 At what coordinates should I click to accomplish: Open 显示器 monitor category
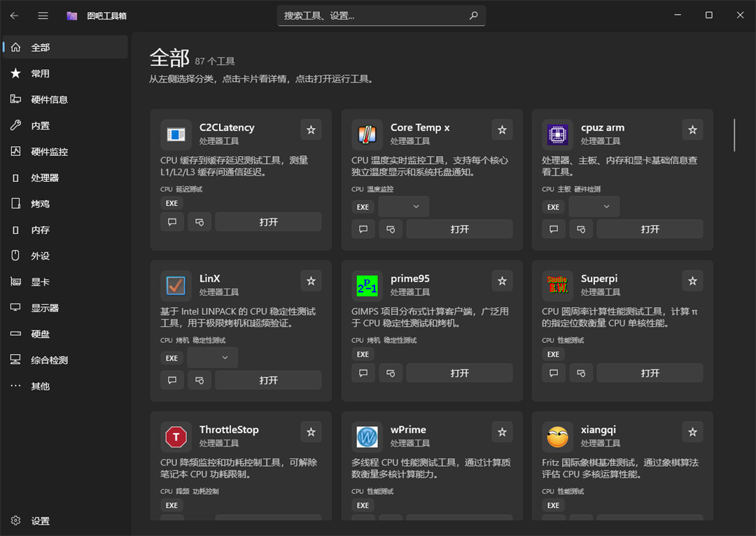pyautogui.click(x=65, y=307)
